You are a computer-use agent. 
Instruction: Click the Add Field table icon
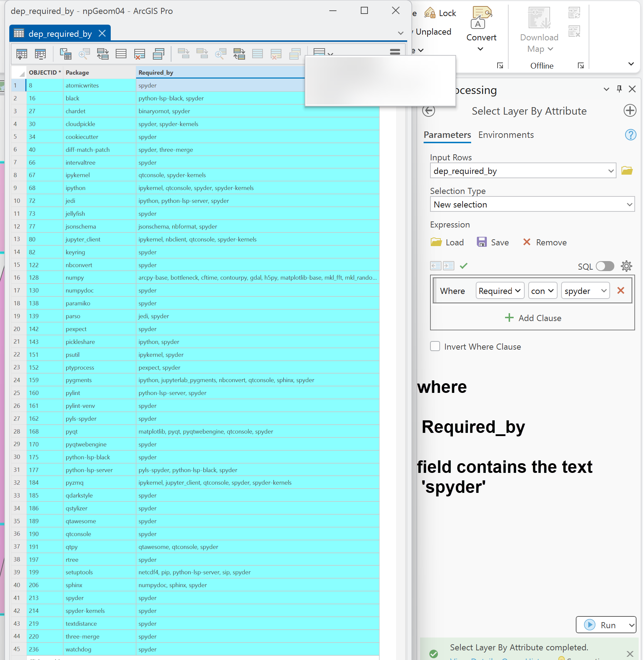[22, 54]
